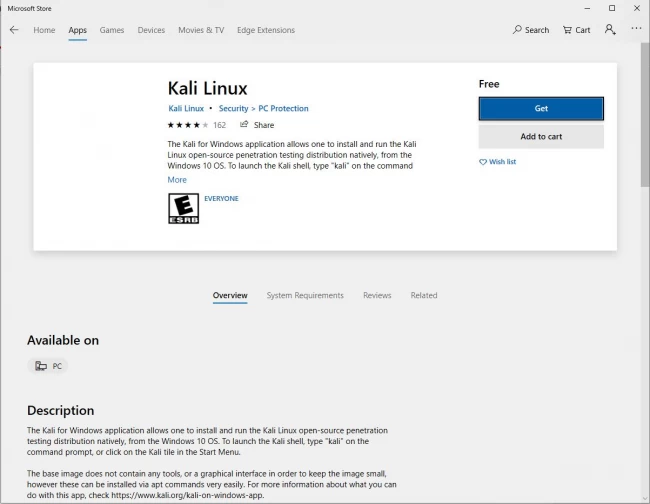Open the three-dot more options menu
The height and width of the screenshot is (504, 650).
click(636, 28)
